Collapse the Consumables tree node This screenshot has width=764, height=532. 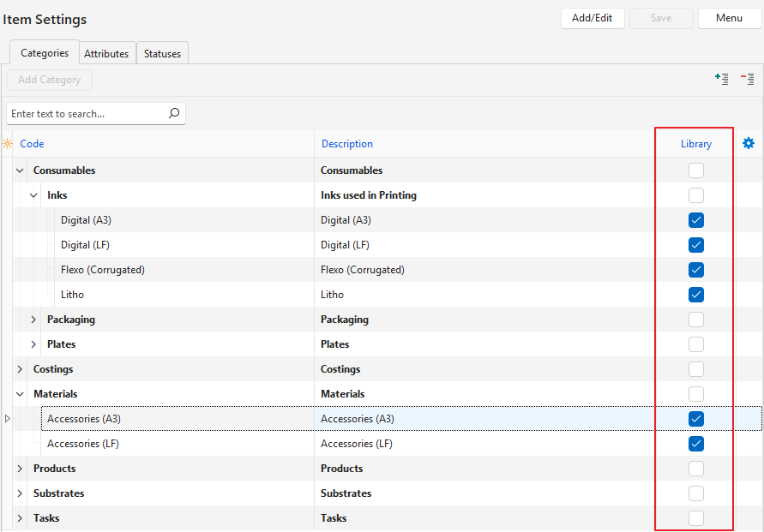(x=20, y=170)
